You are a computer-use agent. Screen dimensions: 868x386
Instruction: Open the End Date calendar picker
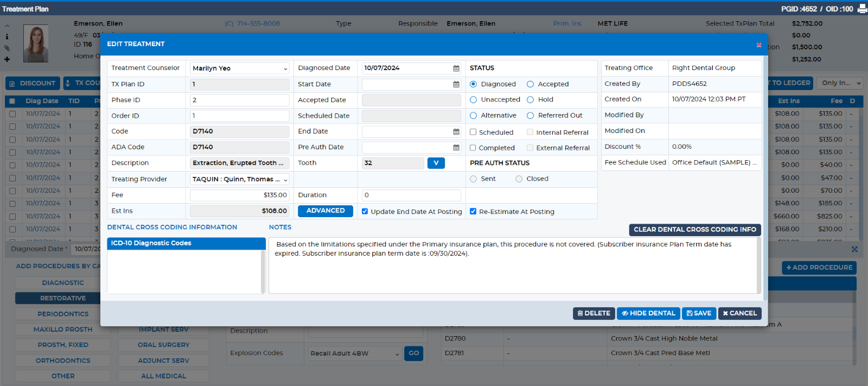pyautogui.click(x=456, y=132)
